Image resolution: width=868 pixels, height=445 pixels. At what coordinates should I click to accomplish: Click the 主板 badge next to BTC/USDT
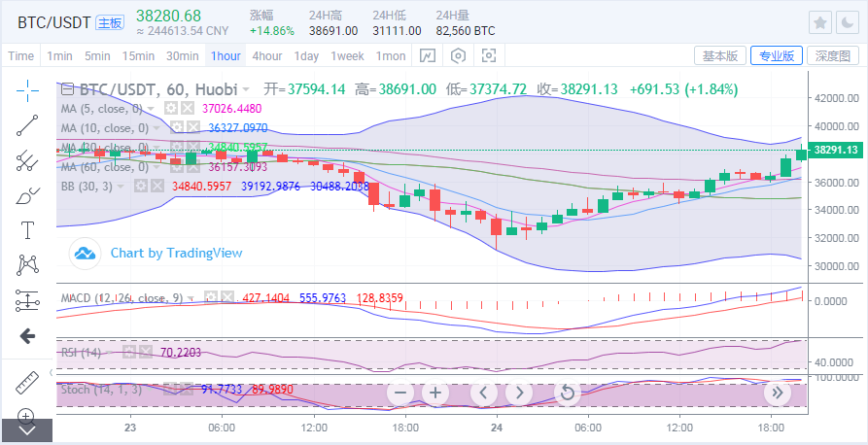[110, 22]
